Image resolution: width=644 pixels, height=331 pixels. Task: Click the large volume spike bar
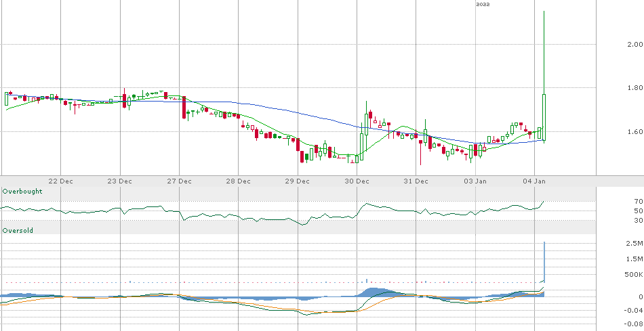(x=544, y=262)
